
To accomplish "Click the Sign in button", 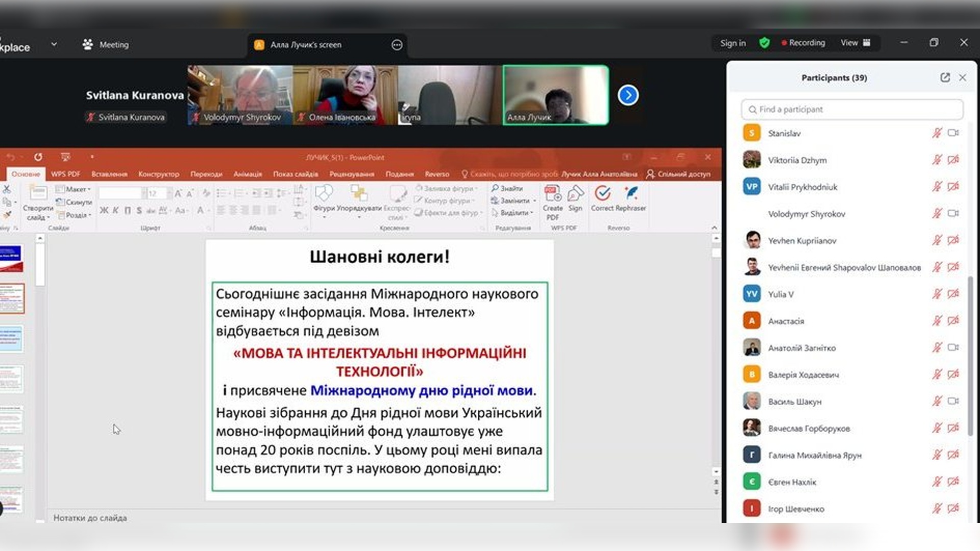I will coord(732,43).
